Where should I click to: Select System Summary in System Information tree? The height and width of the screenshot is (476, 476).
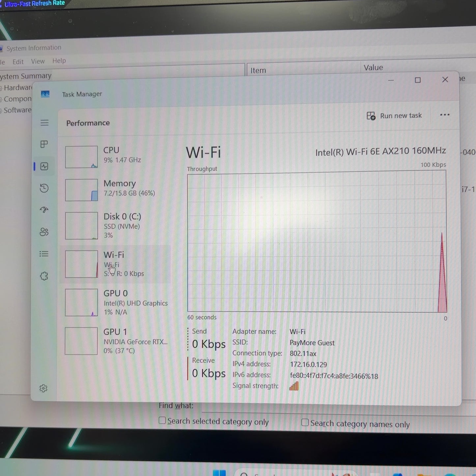(x=26, y=76)
